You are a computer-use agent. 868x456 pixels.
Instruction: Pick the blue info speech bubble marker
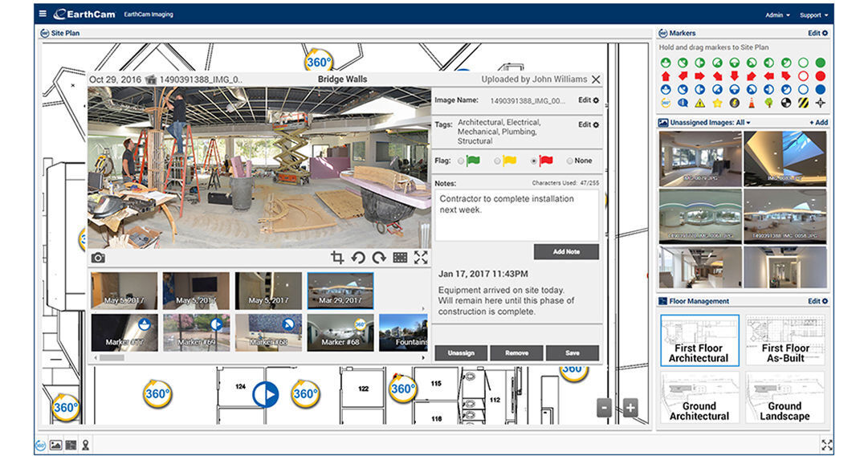tap(683, 103)
